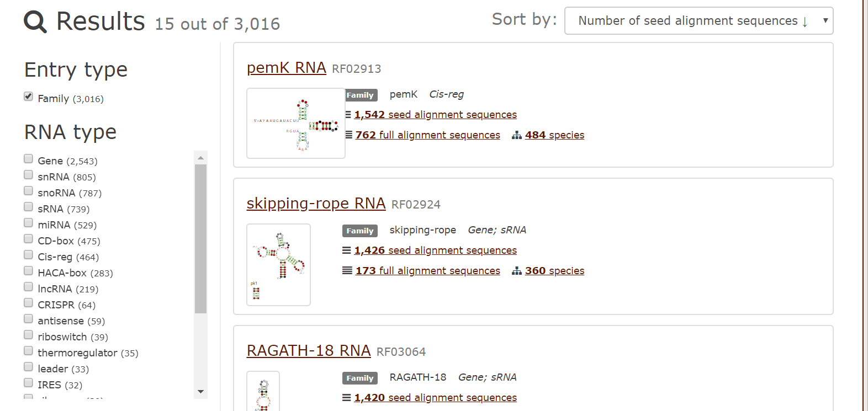Viewport: 868px width, 411px height.
Task: Select the Family badge on skipping-rope RNA entry
Action: click(359, 231)
